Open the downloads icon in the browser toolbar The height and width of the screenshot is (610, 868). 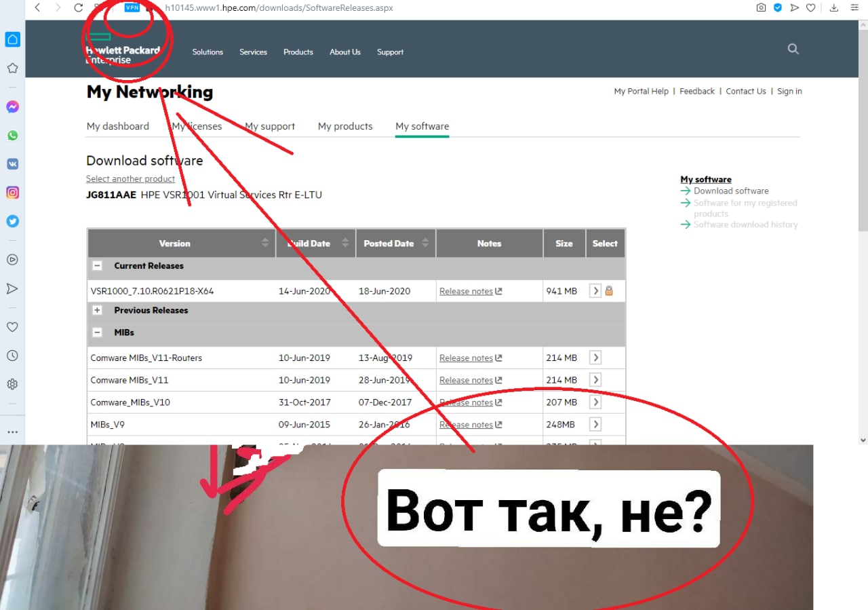(834, 8)
